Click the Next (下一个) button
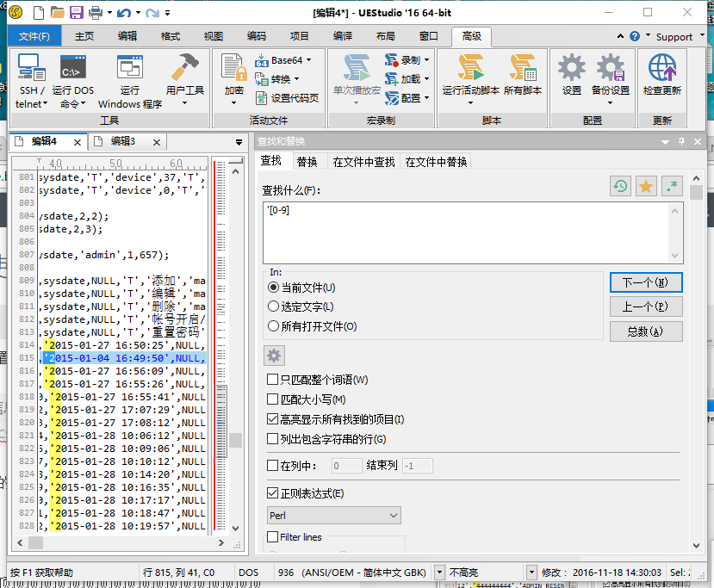The height and width of the screenshot is (588, 714). pyautogui.click(x=646, y=282)
